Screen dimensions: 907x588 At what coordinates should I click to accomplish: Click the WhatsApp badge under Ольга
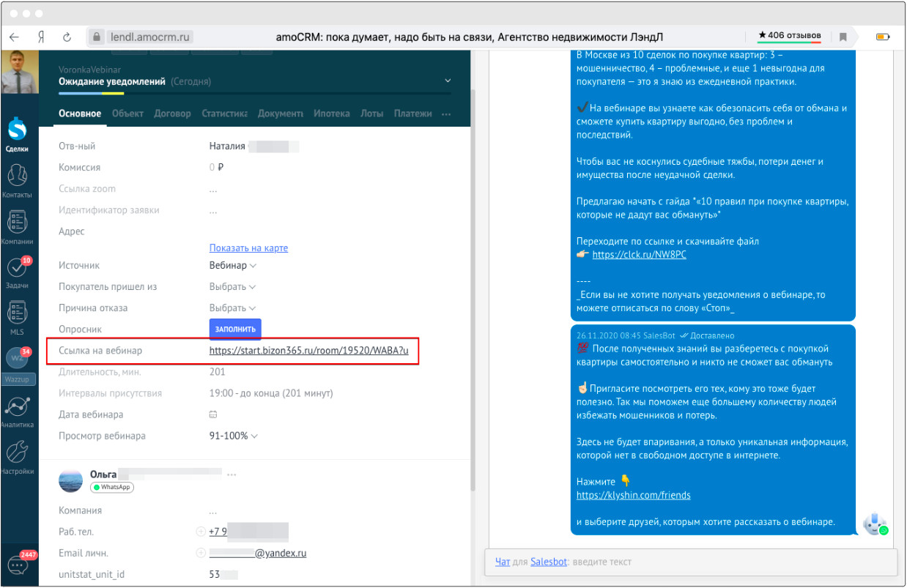112,487
